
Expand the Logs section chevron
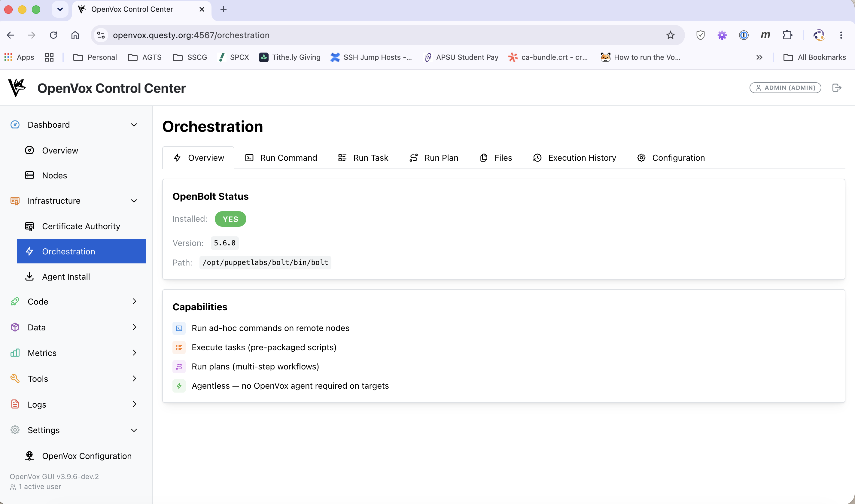pyautogui.click(x=135, y=404)
